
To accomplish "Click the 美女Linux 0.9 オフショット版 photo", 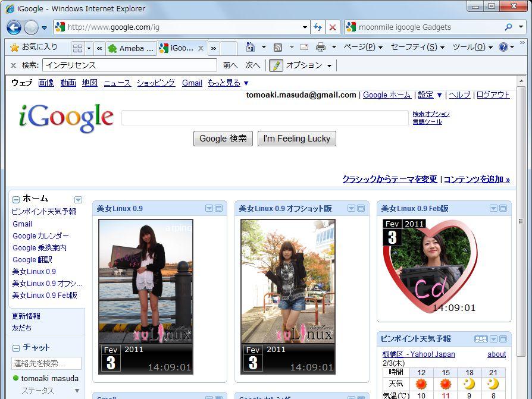I will click(x=287, y=296).
